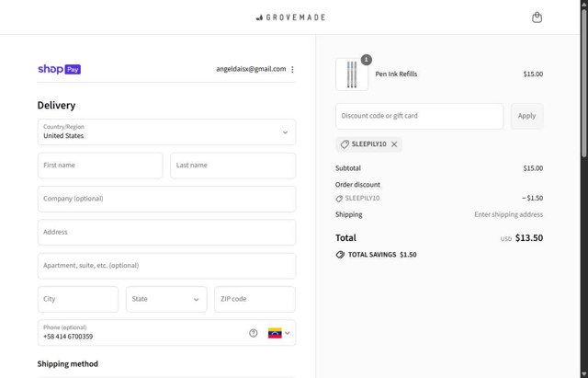This screenshot has height=378, width=588.
Task: Click the Shop Pay logo
Action: click(x=59, y=69)
